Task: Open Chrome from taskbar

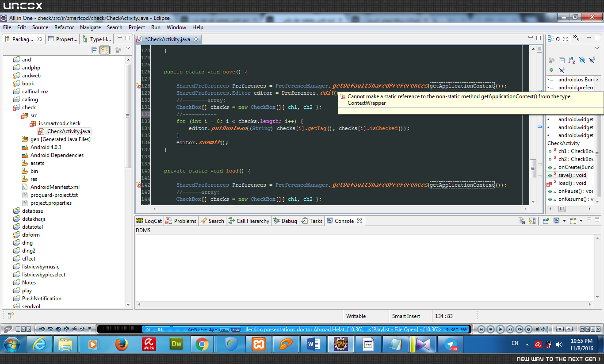Action: [x=202, y=344]
